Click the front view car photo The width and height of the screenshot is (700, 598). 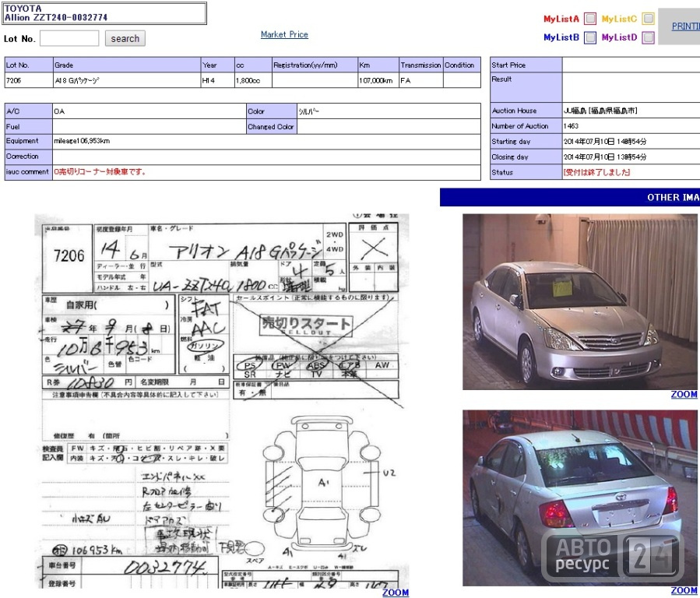tap(580, 301)
